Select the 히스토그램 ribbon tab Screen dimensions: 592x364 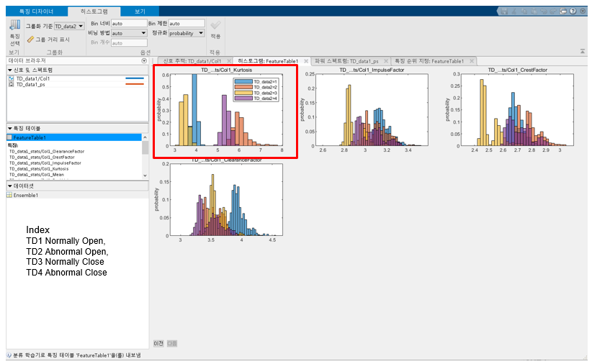pos(94,12)
